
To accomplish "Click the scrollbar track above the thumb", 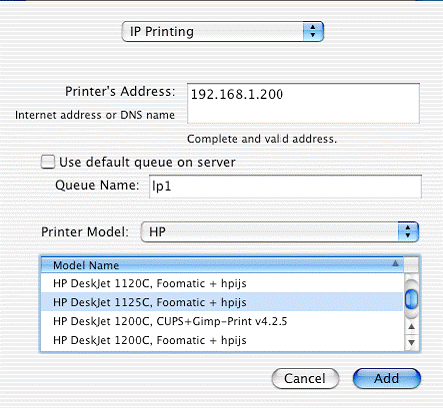I will pyautogui.click(x=412, y=281).
